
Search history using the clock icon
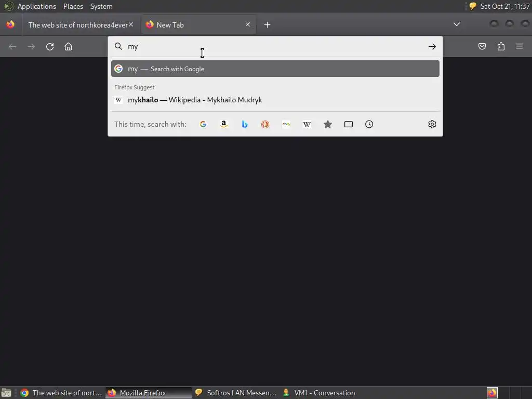click(x=369, y=124)
